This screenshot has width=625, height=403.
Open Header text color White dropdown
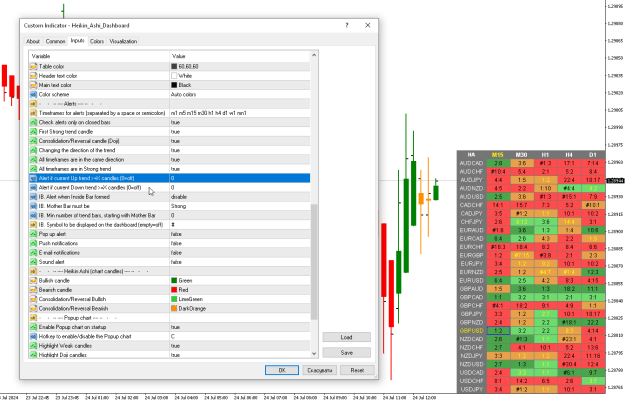pyautogui.click(x=240, y=76)
